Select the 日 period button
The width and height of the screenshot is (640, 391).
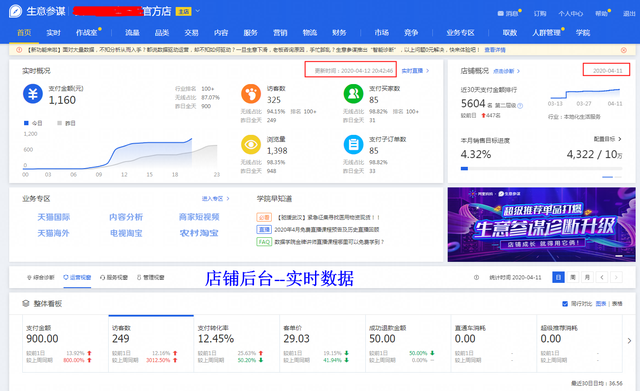[x=558, y=278]
